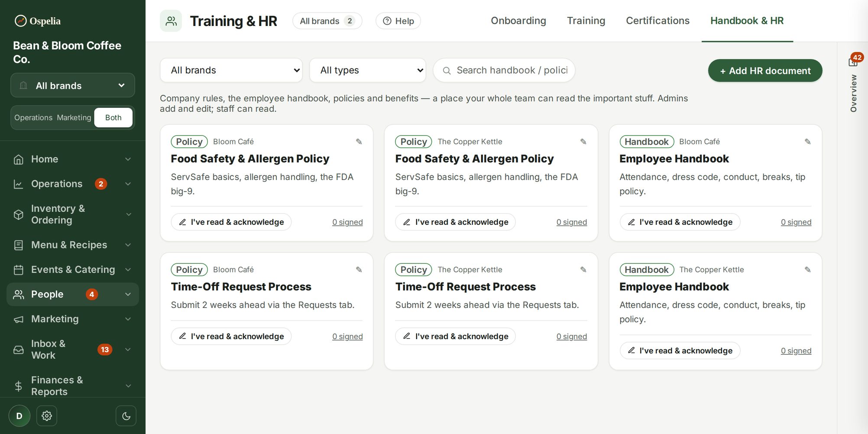Screen dimensions: 868x434
Task: Open the All types filter dropdown
Action: [368, 70]
